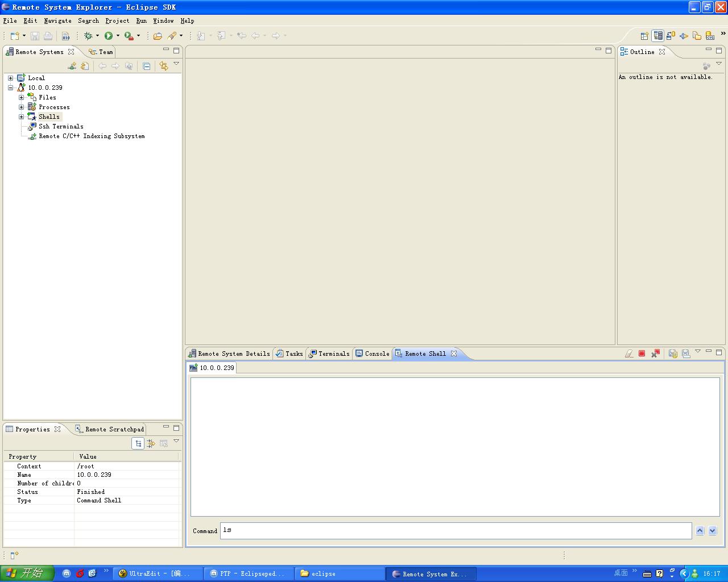728x582 pixels.
Task: Select the 10.0.0.239 shell tab
Action: [212, 368]
